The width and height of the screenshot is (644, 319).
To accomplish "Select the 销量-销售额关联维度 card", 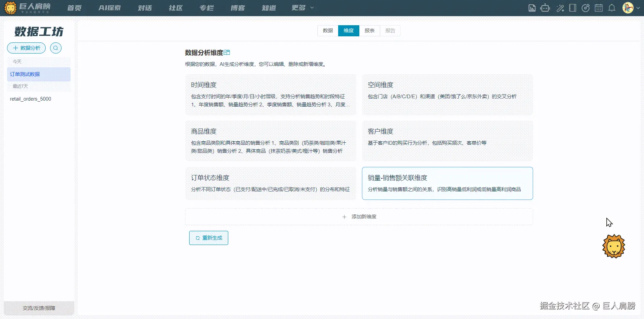I will [447, 183].
